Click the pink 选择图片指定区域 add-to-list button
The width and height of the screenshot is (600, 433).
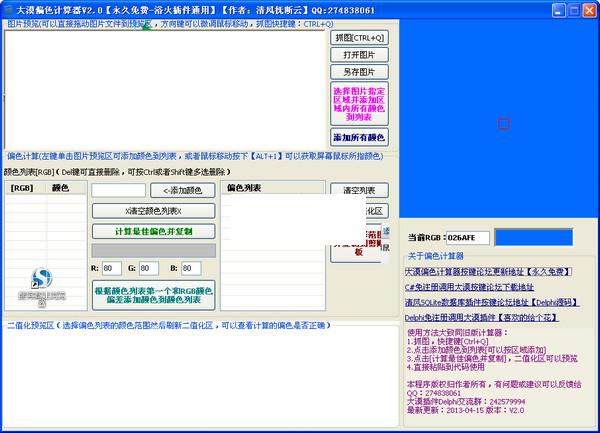point(359,104)
